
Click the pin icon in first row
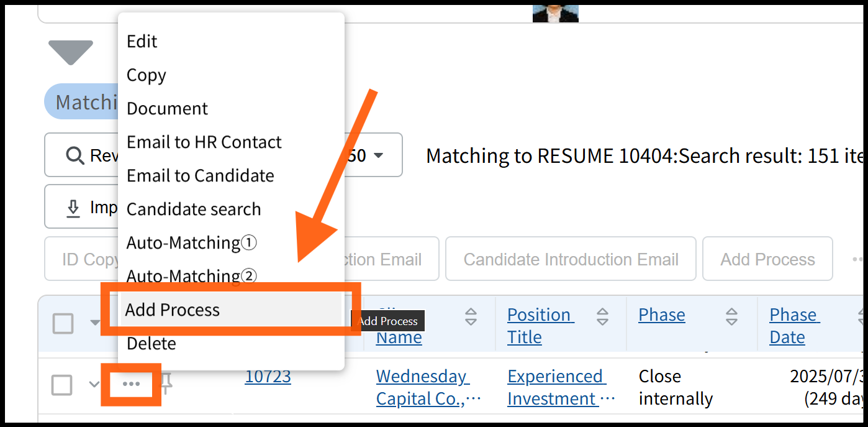click(x=166, y=384)
